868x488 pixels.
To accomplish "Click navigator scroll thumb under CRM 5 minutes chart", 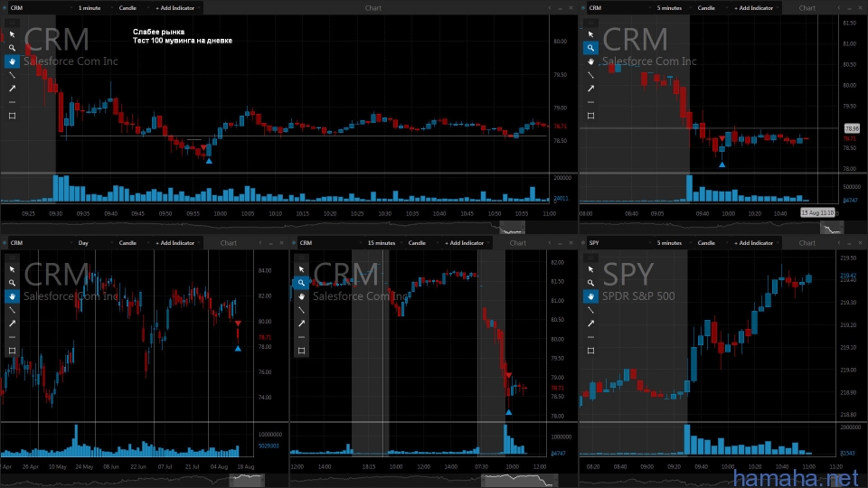I will click(832, 228).
